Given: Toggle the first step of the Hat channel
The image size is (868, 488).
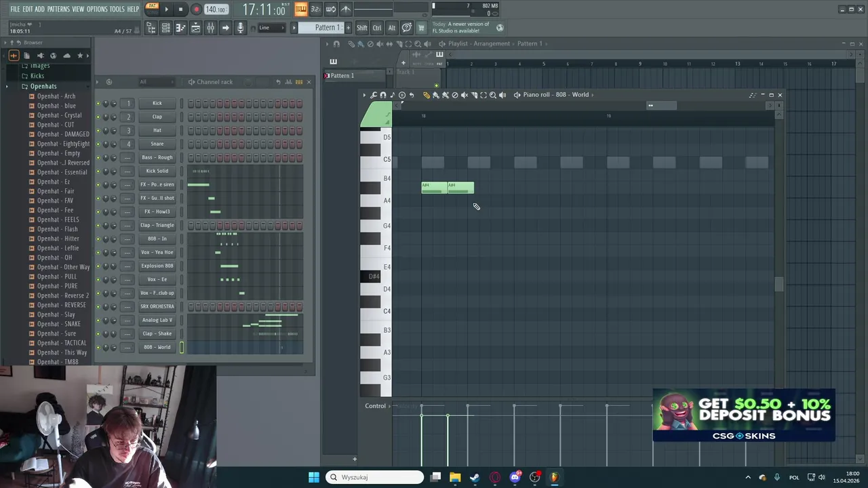Looking at the screenshot, I should tap(191, 130).
